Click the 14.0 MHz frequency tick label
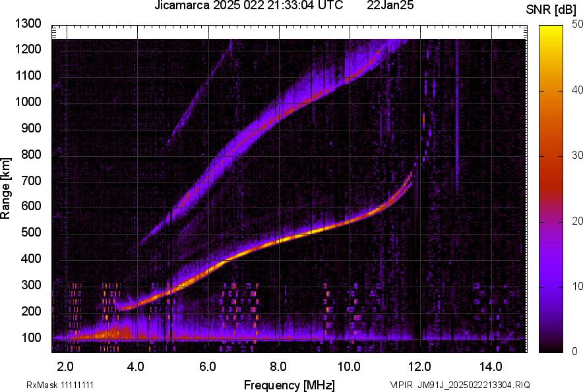 (x=491, y=367)
